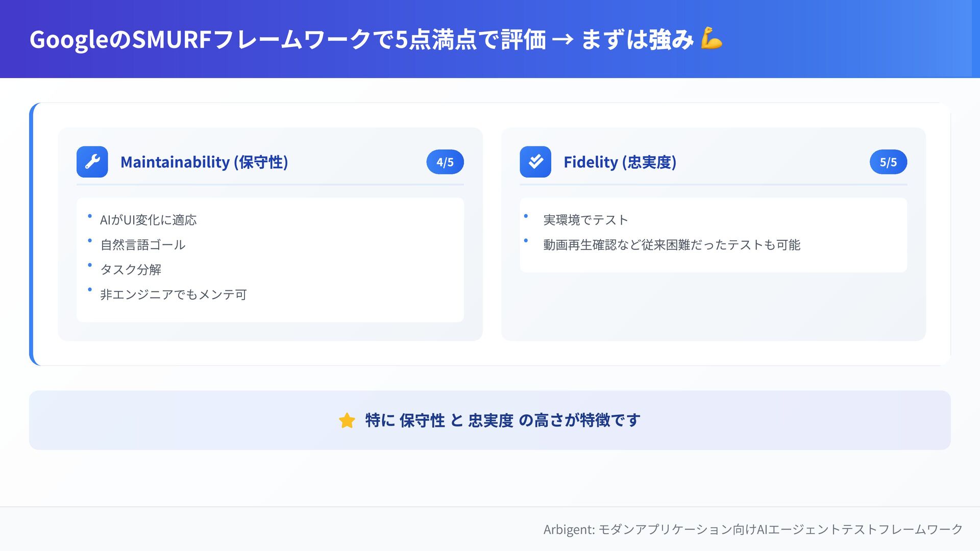Click the bullet '実環境でテスト'

pyautogui.click(x=585, y=220)
